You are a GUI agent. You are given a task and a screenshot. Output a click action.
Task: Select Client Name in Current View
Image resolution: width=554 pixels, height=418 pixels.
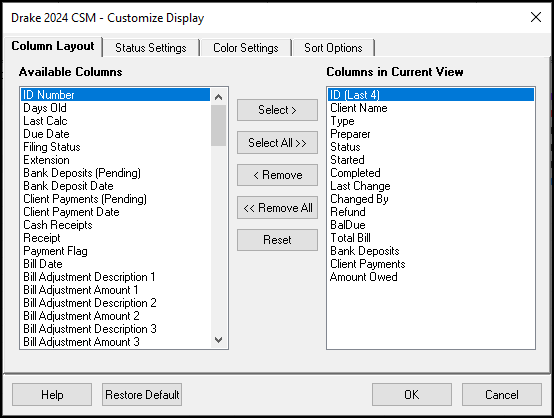point(431,108)
